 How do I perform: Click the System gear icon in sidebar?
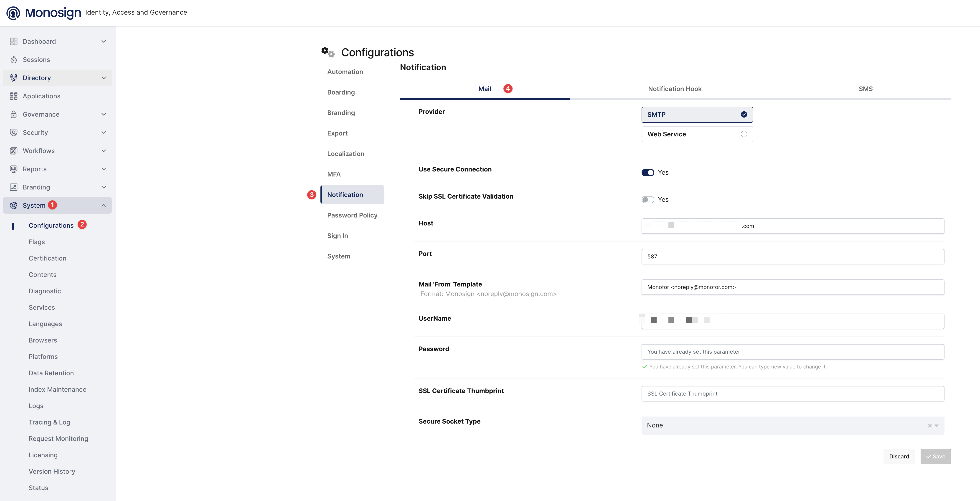tap(14, 206)
